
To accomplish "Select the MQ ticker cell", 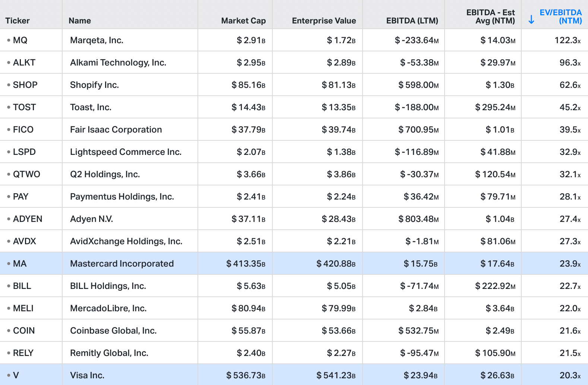I will coord(31,40).
